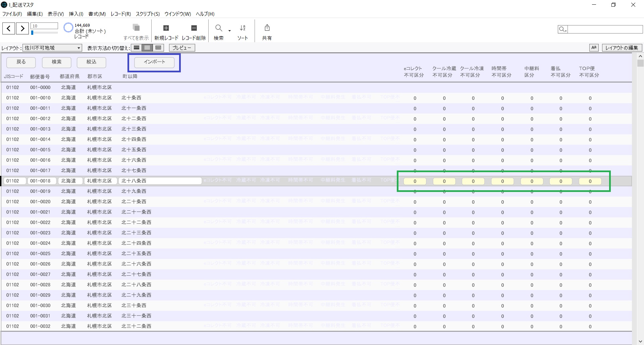The image size is (644, 345).
Task: Go to next record arrow
Action: tap(22, 28)
